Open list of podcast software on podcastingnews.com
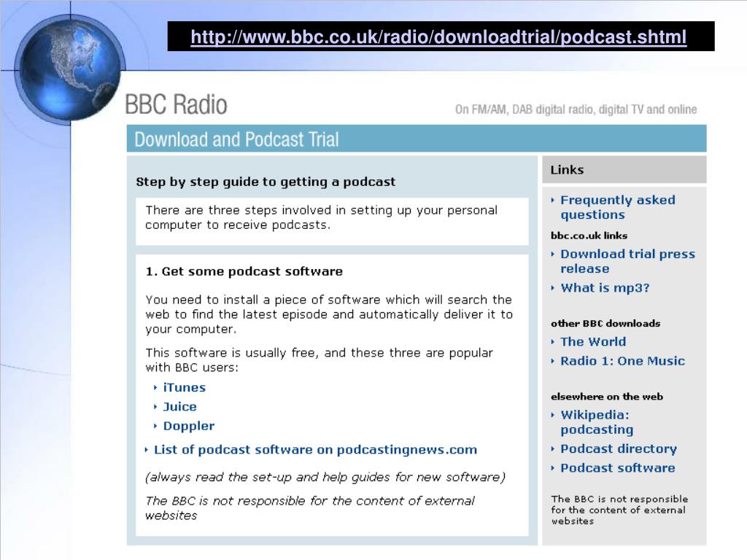Image resolution: width=747 pixels, height=560 pixels. pyautogui.click(x=315, y=450)
